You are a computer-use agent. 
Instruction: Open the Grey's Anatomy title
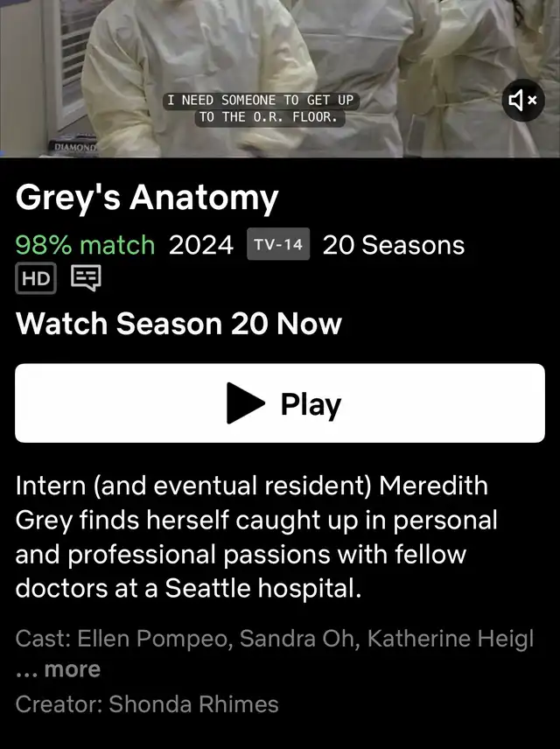click(147, 198)
